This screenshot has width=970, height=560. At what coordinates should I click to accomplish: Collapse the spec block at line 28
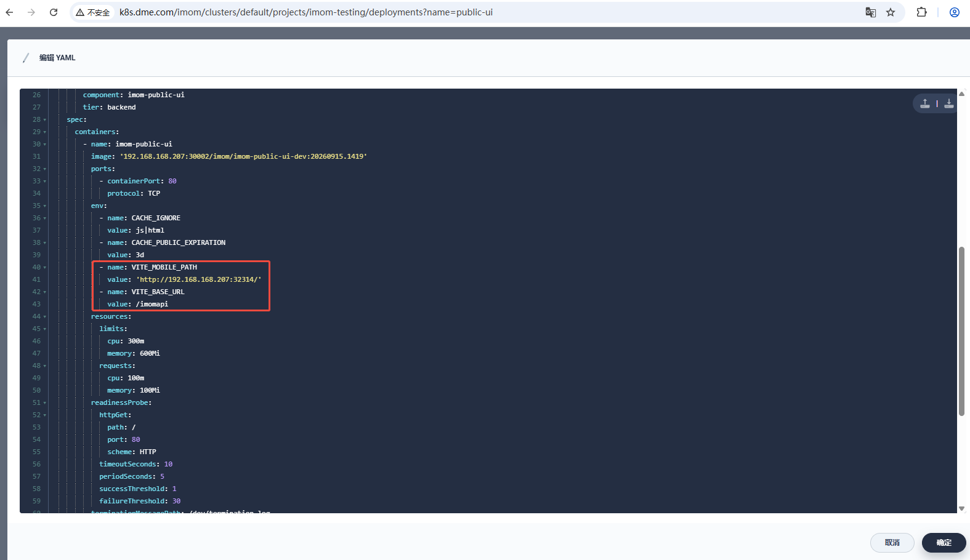(x=45, y=120)
